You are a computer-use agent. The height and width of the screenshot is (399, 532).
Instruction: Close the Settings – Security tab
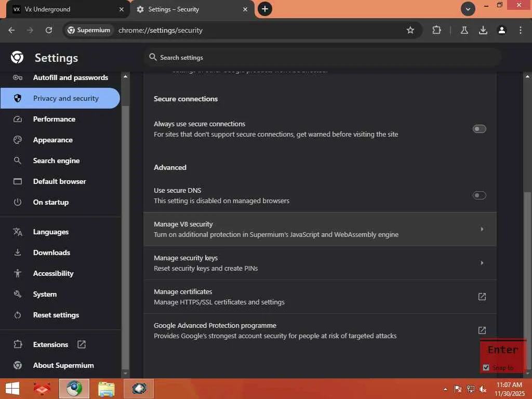245,9
